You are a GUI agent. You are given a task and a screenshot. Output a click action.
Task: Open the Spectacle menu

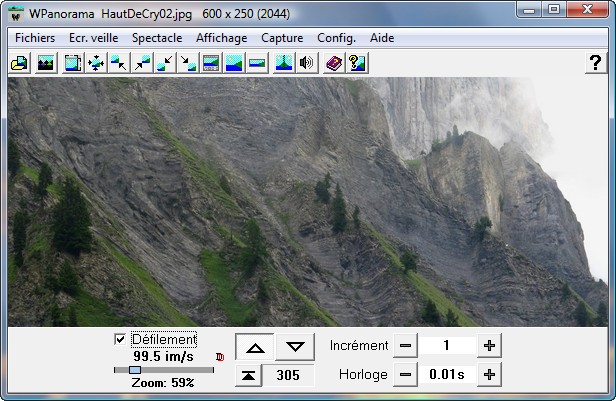(x=157, y=37)
